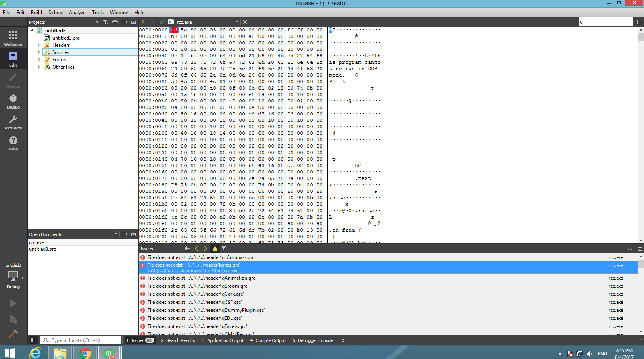644x359 pixels.
Task: Open the untitled3 kit selector
Action: (13, 276)
